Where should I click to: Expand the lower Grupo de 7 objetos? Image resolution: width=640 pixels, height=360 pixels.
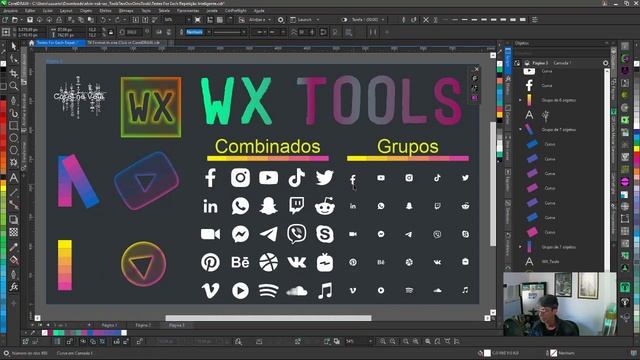[x=520, y=247]
